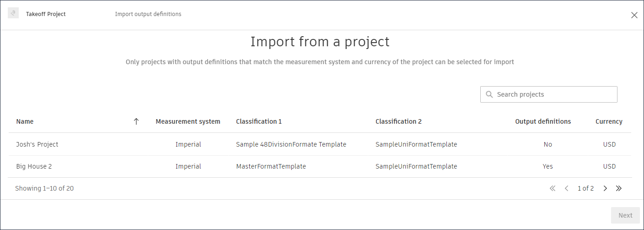Click the Currency column header
644x230 pixels.
609,121
